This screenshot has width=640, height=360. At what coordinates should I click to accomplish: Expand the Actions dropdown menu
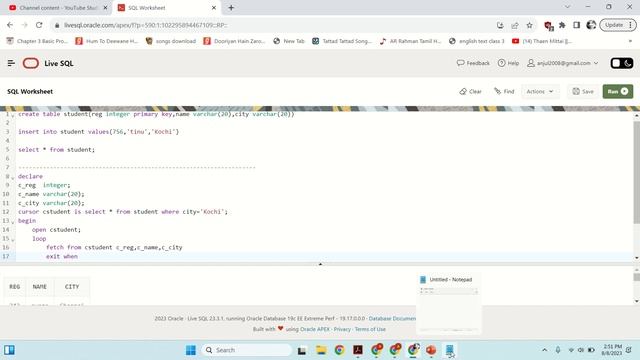[540, 91]
